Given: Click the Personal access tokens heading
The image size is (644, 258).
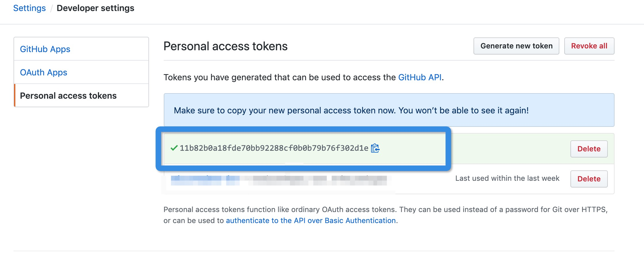Looking at the screenshot, I should (225, 46).
